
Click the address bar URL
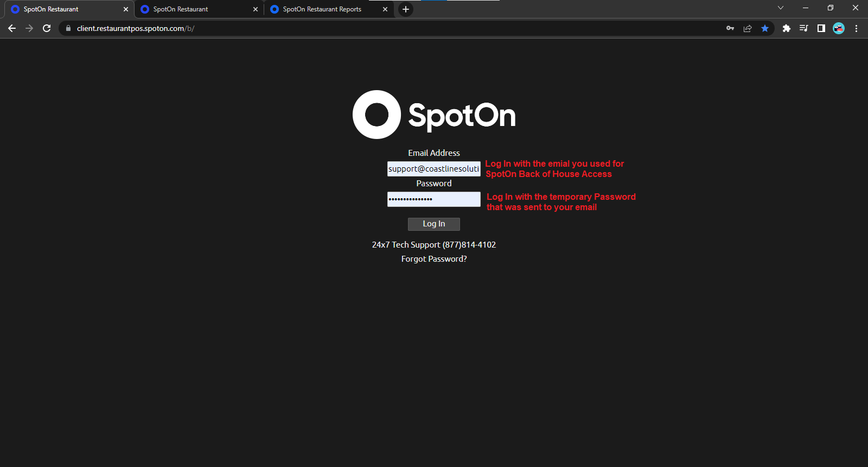[136, 28]
